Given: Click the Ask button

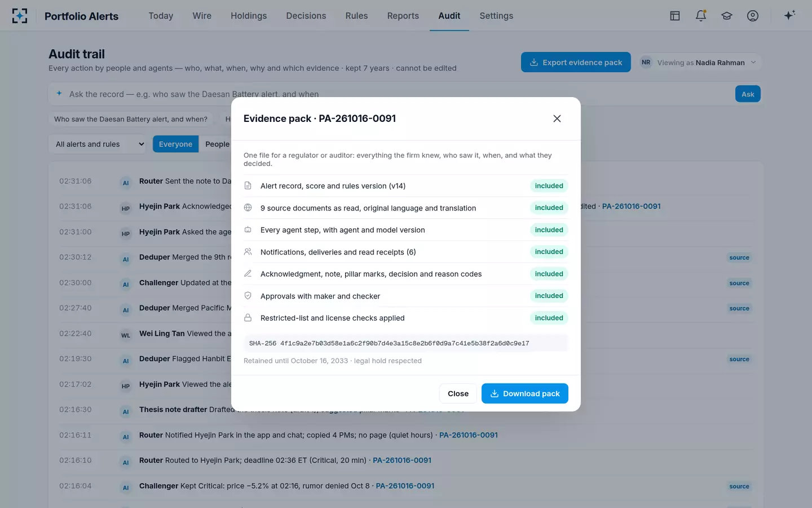Looking at the screenshot, I should (x=748, y=94).
